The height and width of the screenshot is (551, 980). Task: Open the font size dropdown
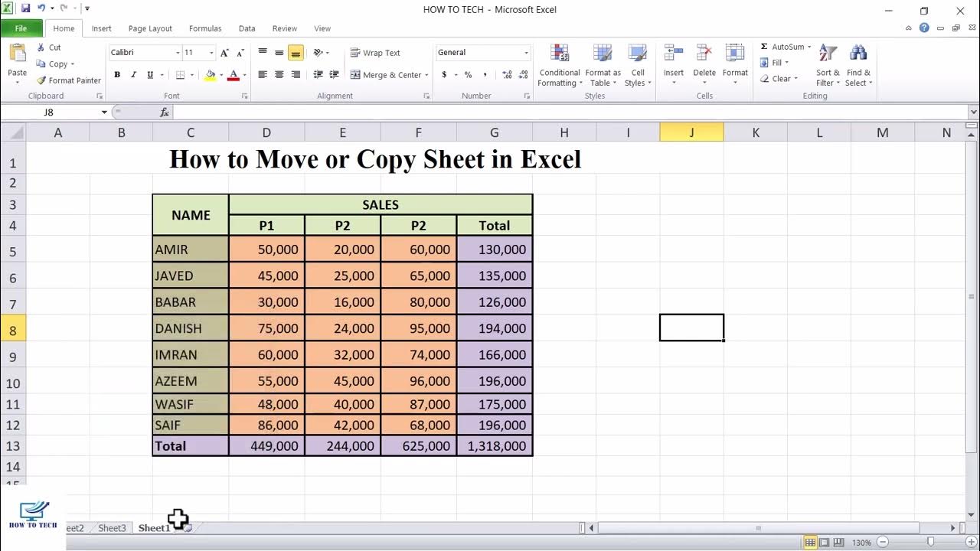tap(211, 53)
